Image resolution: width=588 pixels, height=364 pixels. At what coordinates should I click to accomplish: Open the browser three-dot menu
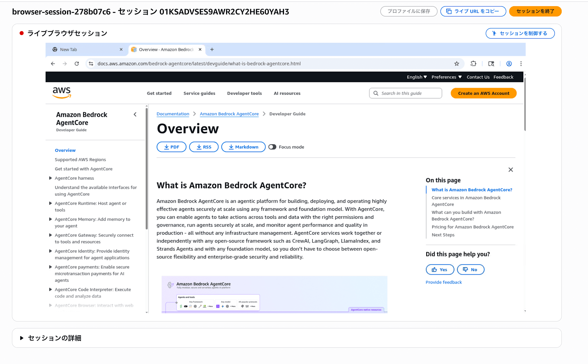tap(521, 64)
